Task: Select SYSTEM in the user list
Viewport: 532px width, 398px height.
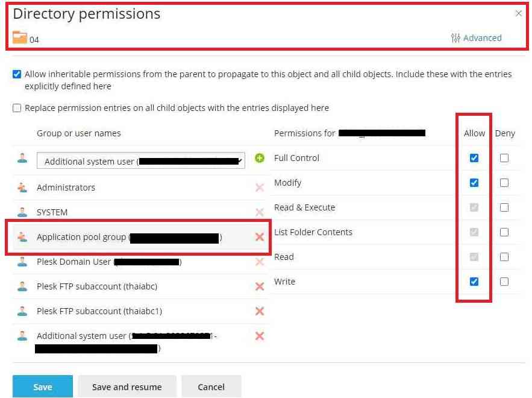Action: [x=52, y=212]
